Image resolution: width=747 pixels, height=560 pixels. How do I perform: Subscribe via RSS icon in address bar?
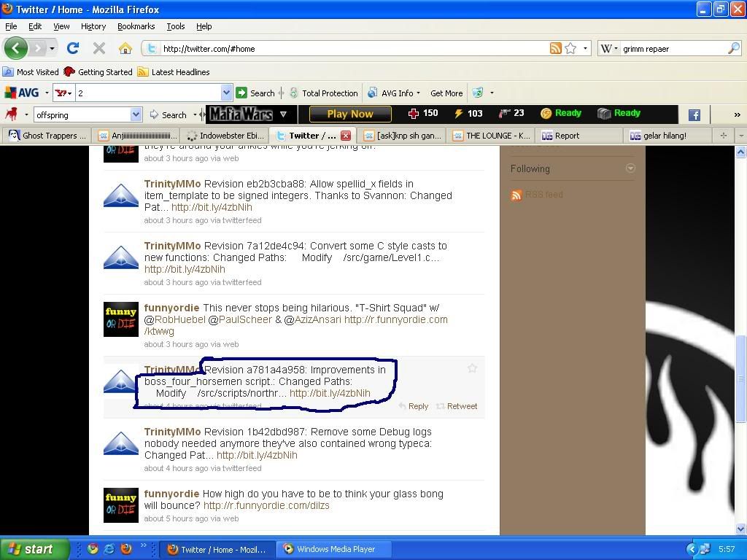[x=555, y=48]
